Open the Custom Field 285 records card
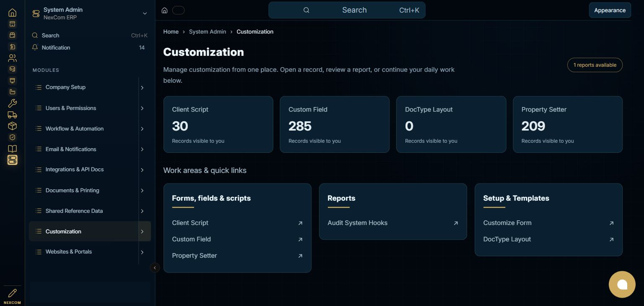The width and height of the screenshot is (644, 306). (335, 124)
